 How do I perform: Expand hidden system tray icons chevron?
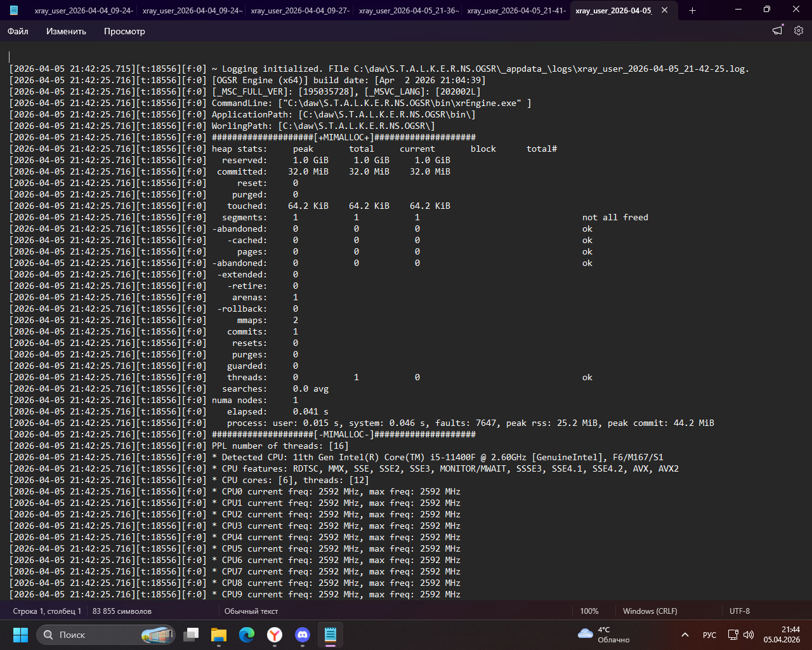coord(685,635)
